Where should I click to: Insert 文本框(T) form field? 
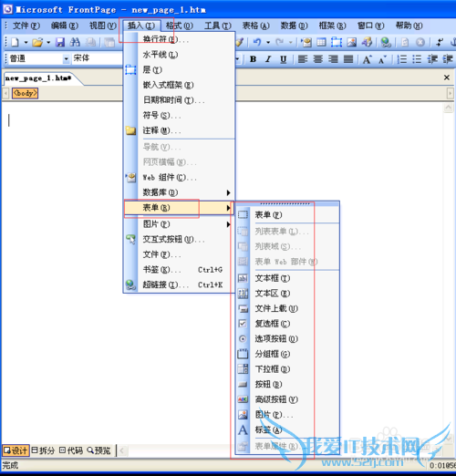(x=287, y=278)
